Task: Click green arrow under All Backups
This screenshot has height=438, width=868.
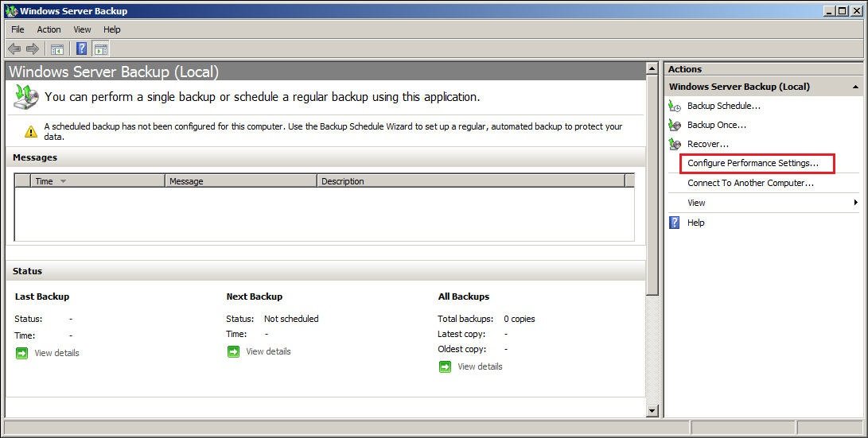Action: (x=445, y=366)
